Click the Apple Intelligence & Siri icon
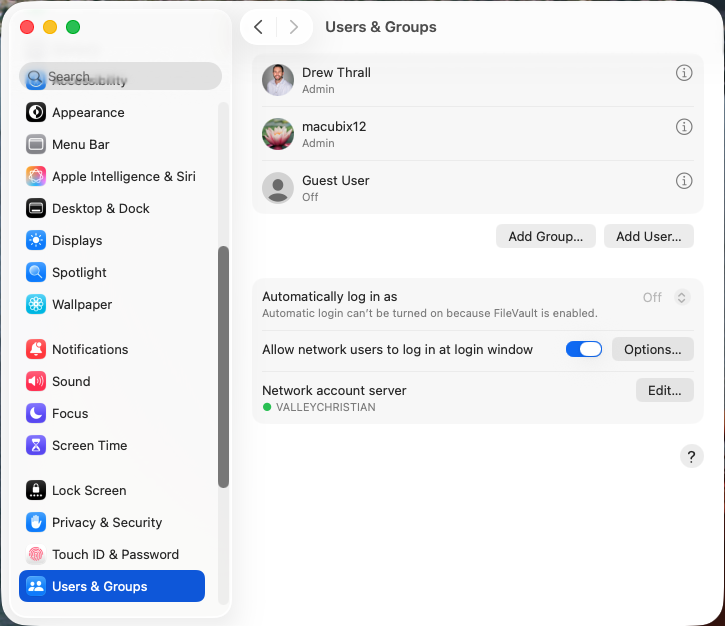 [36, 176]
